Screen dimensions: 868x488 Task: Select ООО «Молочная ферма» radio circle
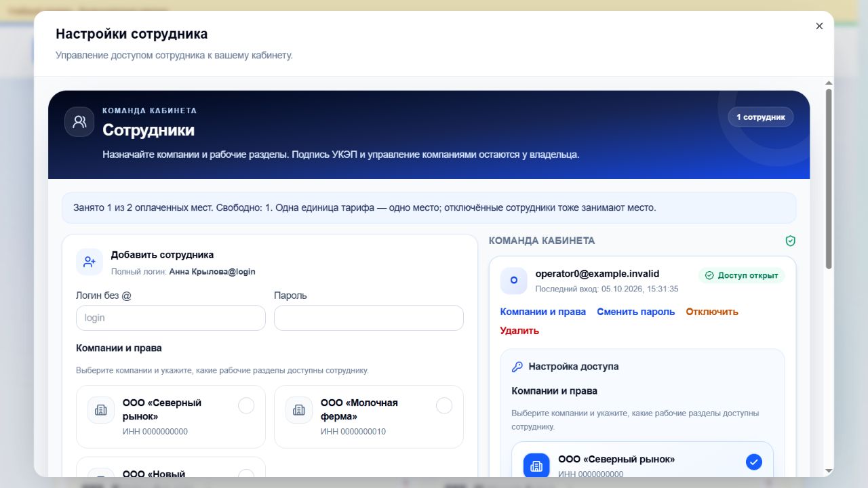tap(444, 405)
